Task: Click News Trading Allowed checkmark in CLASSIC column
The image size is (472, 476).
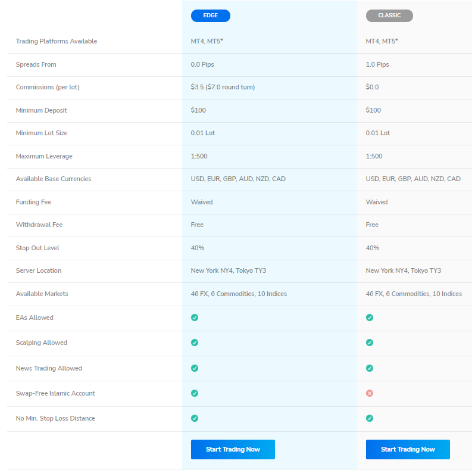Action: coord(370,368)
